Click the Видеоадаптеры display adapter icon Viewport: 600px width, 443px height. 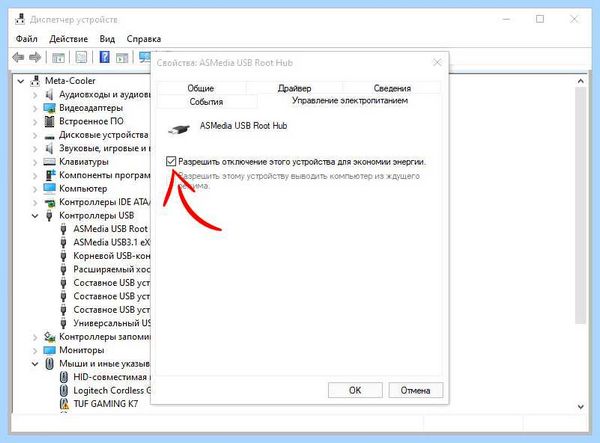coord(49,108)
